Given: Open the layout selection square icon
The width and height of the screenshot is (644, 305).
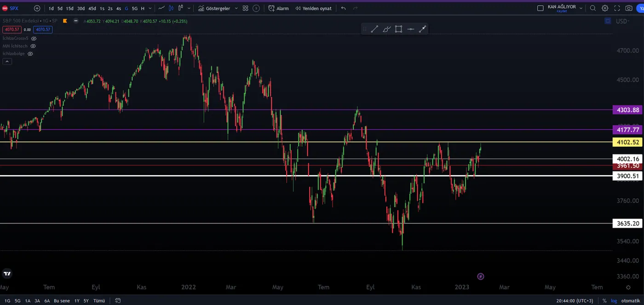Looking at the screenshot, I should (x=540, y=8).
